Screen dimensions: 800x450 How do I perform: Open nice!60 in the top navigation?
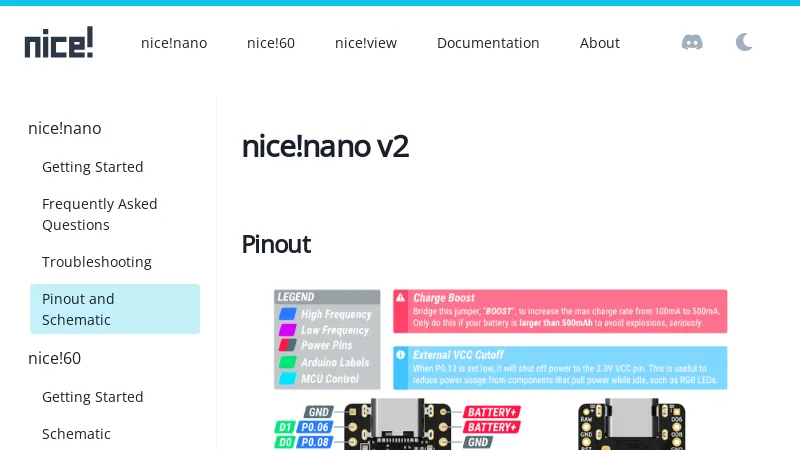(271, 42)
